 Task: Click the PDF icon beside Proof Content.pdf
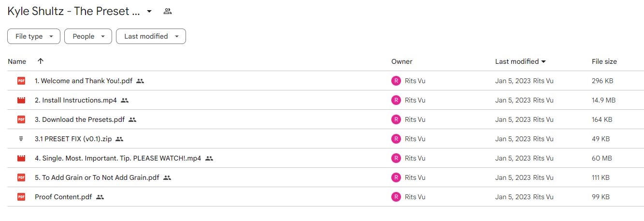21,197
